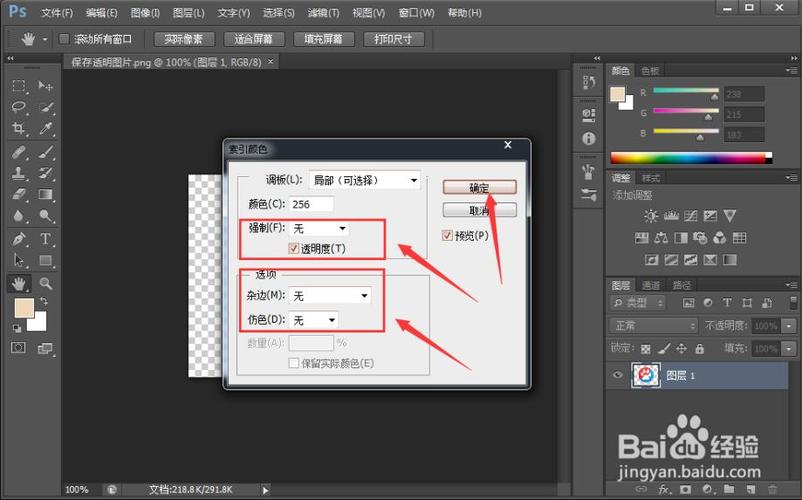The height and width of the screenshot is (500, 802).
Task: Select the Healing Brush tool
Action: (x=19, y=152)
